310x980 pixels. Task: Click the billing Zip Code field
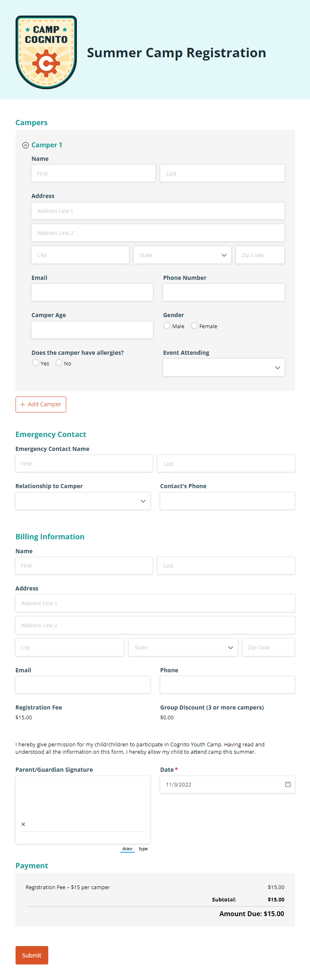[268, 647]
